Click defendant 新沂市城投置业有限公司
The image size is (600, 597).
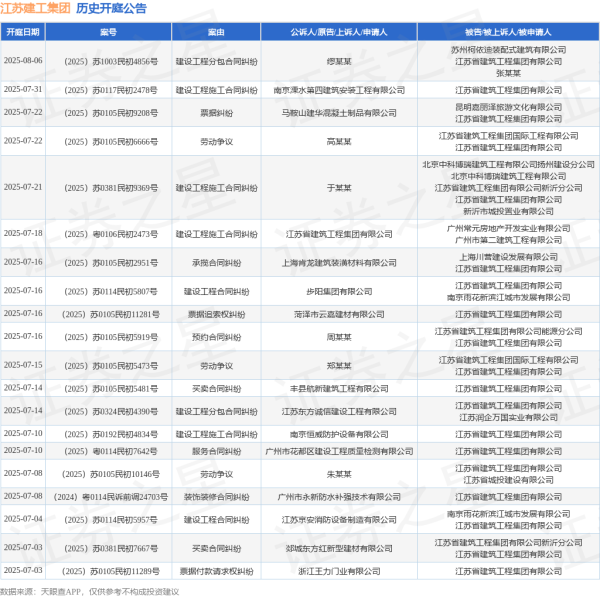click(509, 211)
